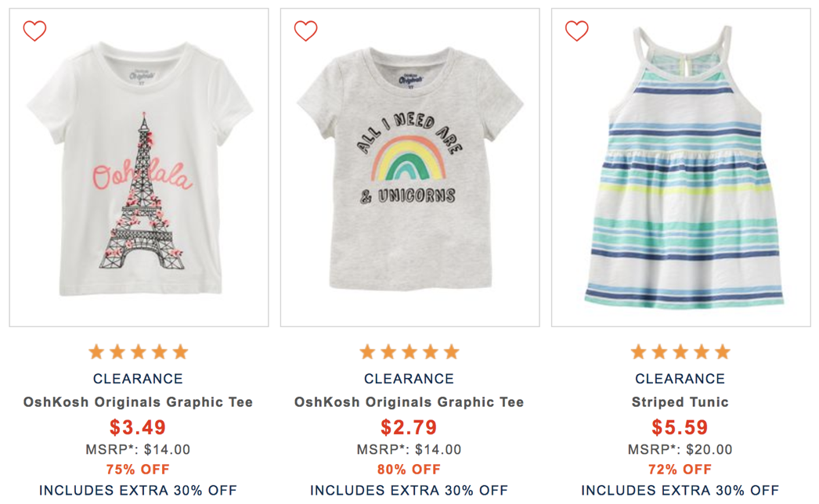Click the star rating under the Eiffel Tower tee
The width and height of the screenshot is (819, 504).
[x=138, y=352]
